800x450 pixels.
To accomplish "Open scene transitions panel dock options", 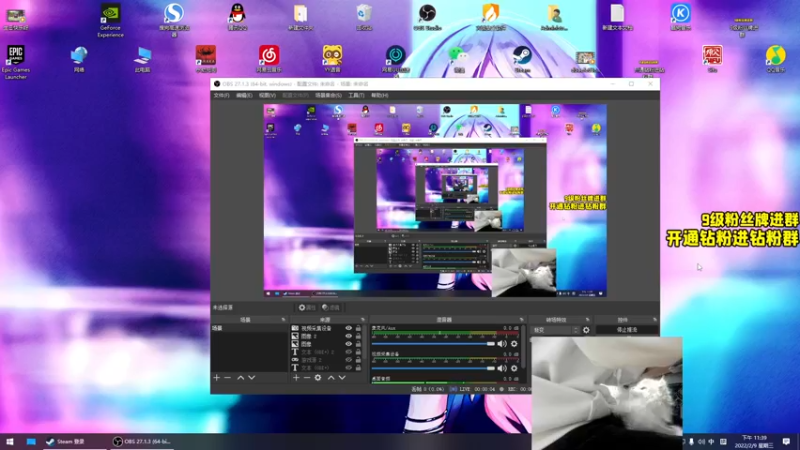I will point(587,320).
